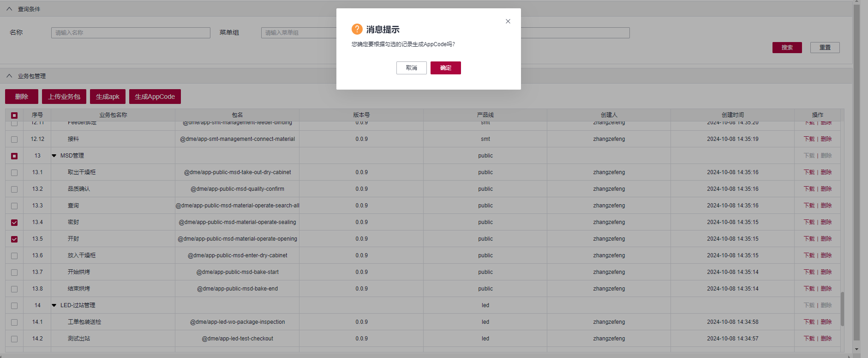Image resolution: width=868 pixels, height=358 pixels.
Task: Check the 取出干燥柜 row 13.1 checkbox
Action: click(x=14, y=173)
